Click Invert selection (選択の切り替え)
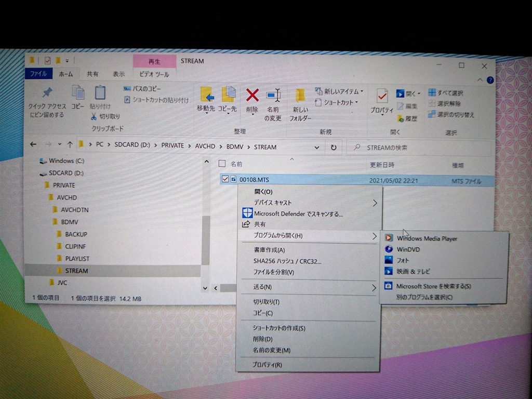532x399 pixels. pyautogui.click(x=451, y=114)
